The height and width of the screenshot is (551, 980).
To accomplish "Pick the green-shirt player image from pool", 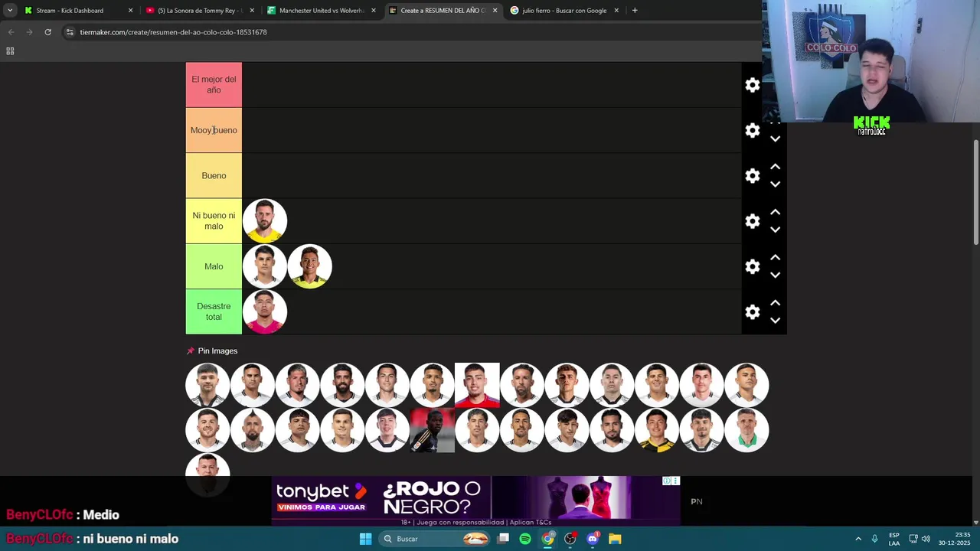I will (x=746, y=430).
